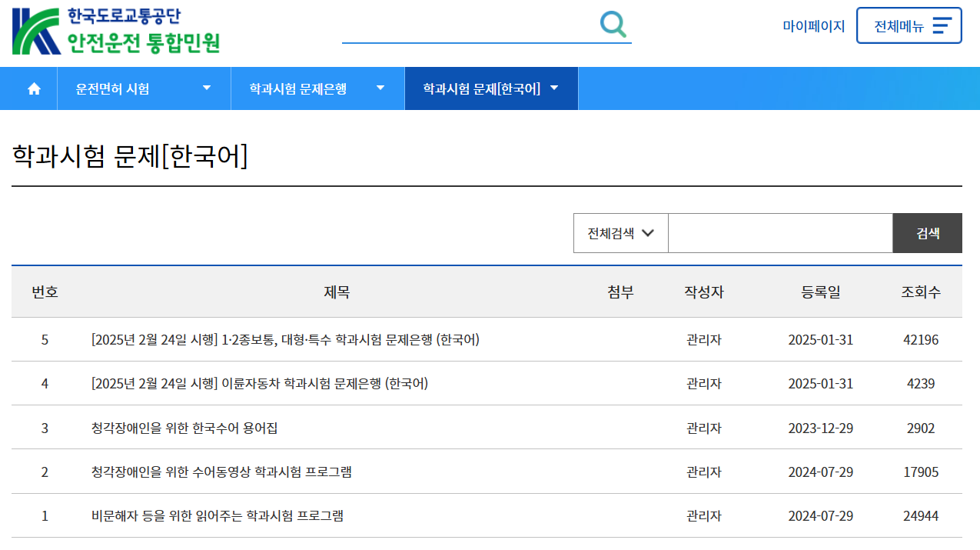Open post 이륜자동차 학과시험 문제은행 (한국어)

coord(260,384)
